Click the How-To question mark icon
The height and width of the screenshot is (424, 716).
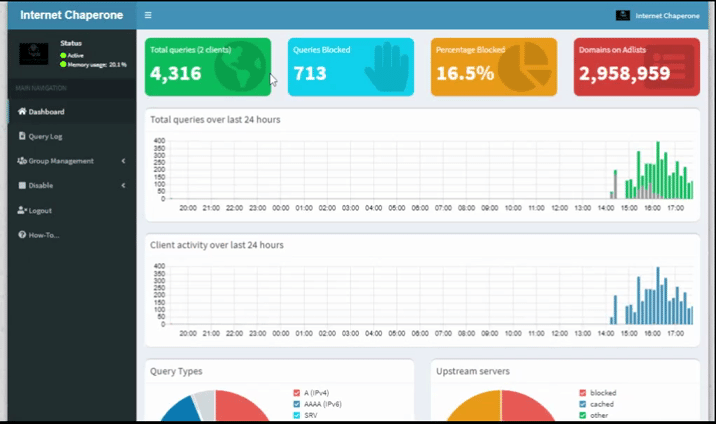22,235
